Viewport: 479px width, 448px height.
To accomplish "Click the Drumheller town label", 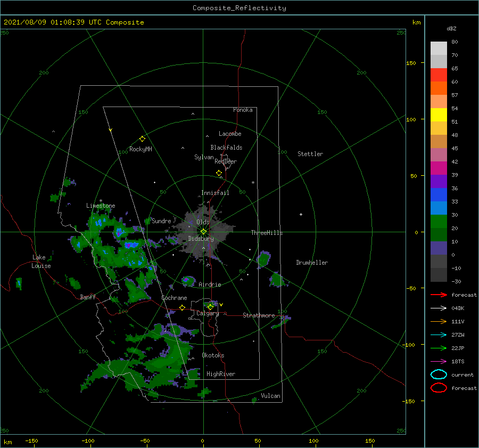I will [x=312, y=263].
